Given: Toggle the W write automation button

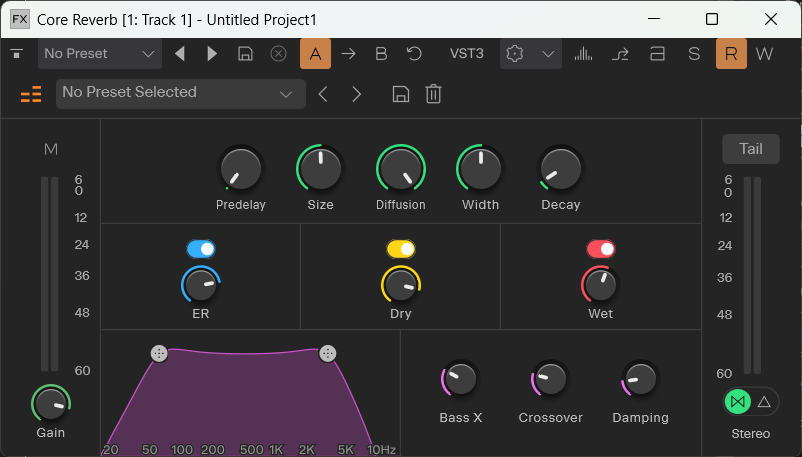Looking at the screenshot, I should pos(764,53).
